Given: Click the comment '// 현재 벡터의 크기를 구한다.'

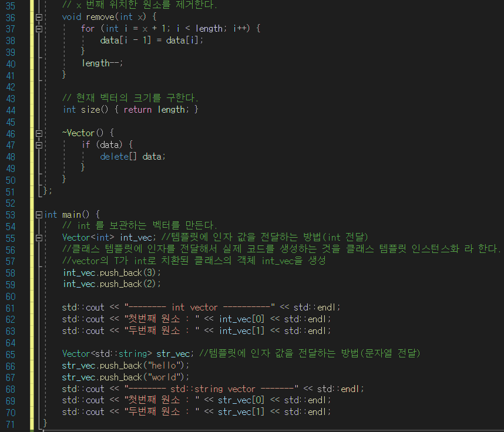Looking at the screenshot, I should coord(130,97).
